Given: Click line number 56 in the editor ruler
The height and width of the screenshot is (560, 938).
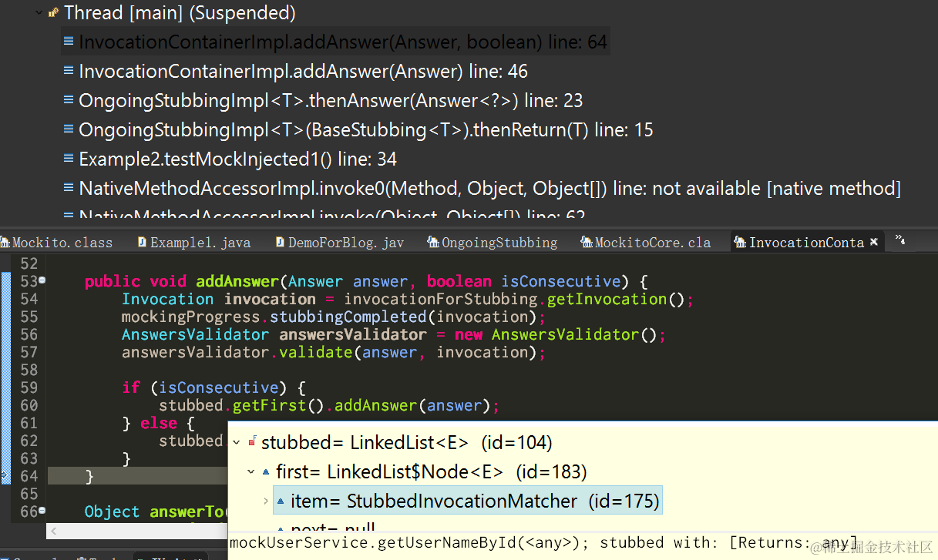Looking at the screenshot, I should (29, 334).
